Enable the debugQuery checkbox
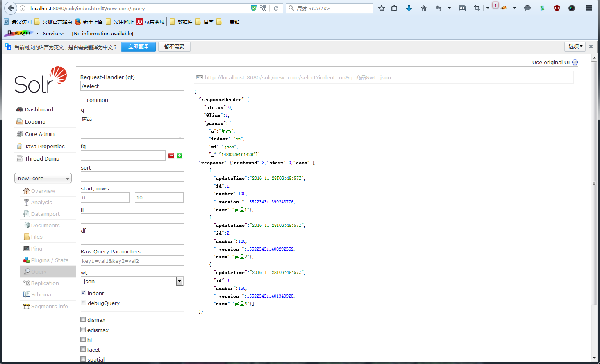Screen dimensions: 600x364 (84, 303)
